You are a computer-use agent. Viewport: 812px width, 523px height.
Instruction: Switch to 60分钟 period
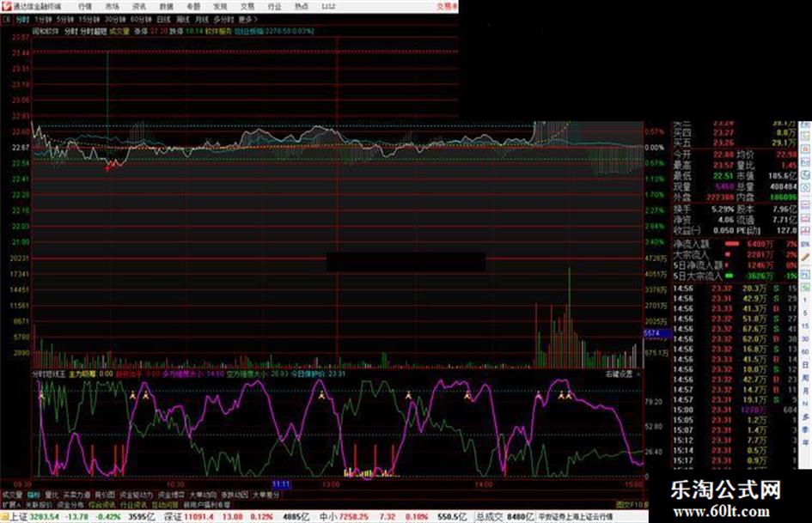click(141, 20)
